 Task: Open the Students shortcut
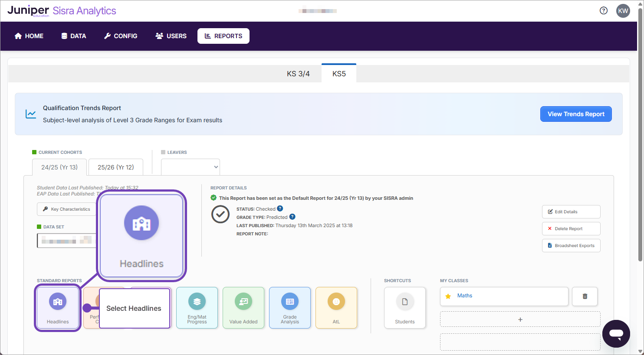coord(405,308)
